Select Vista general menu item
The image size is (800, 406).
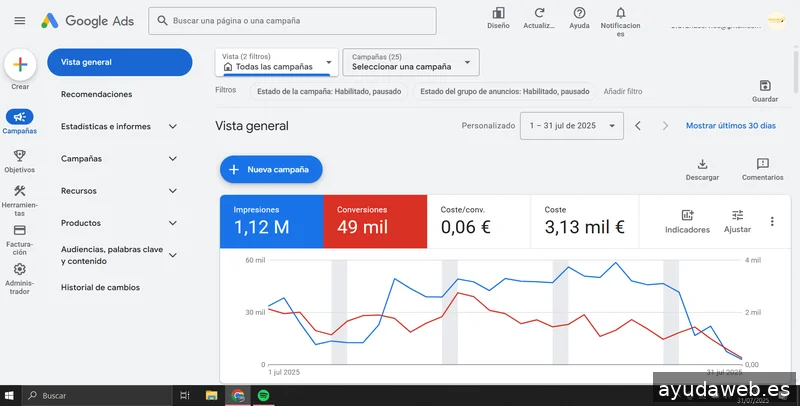tap(119, 62)
